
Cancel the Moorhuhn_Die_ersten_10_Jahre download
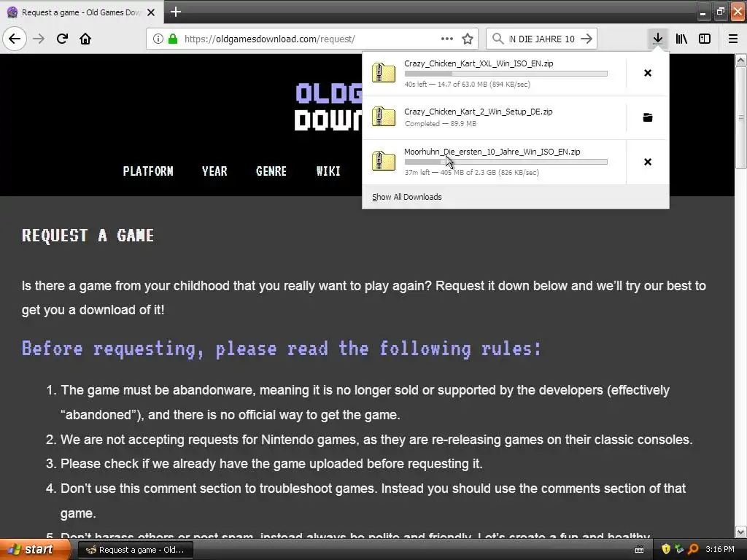[x=648, y=162]
